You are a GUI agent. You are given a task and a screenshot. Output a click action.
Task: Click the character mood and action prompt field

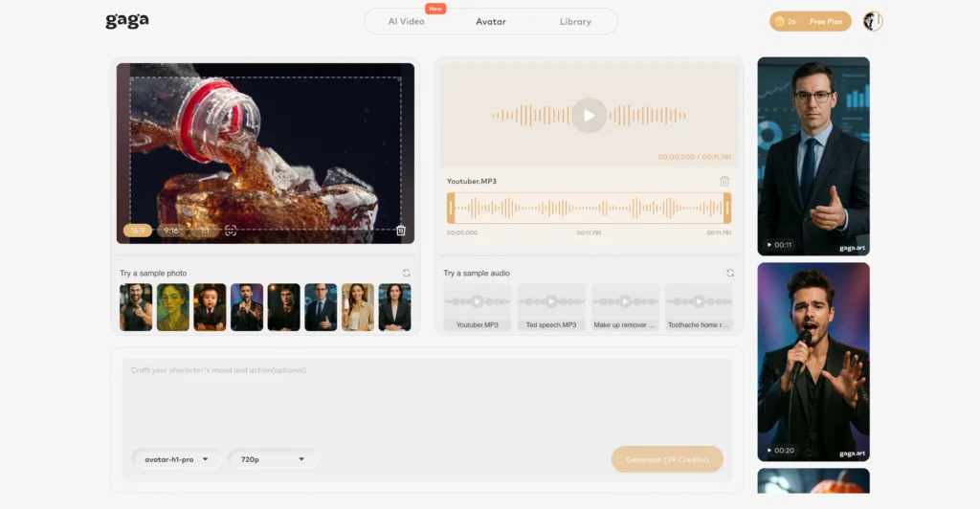pos(427,400)
